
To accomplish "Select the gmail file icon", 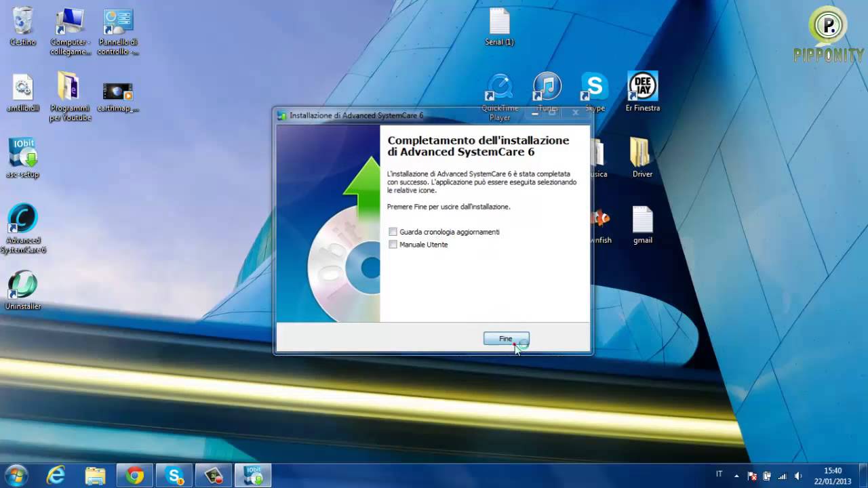I will click(642, 225).
